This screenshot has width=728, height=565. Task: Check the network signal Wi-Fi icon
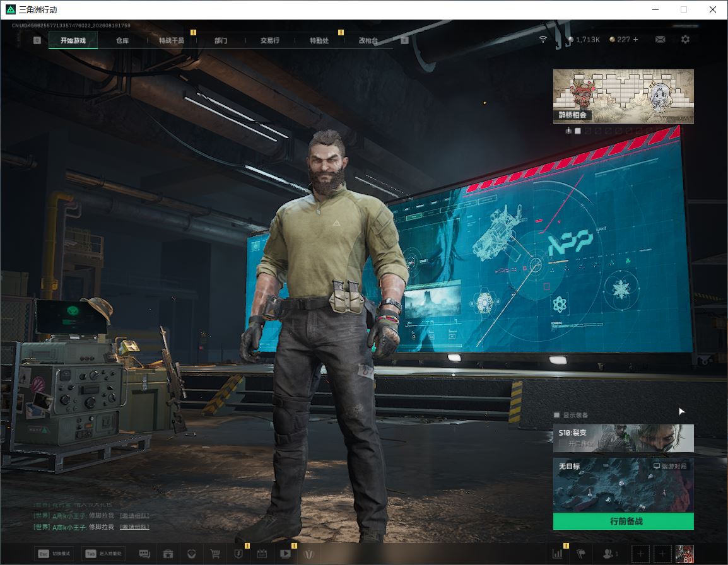(x=543, y=40)
